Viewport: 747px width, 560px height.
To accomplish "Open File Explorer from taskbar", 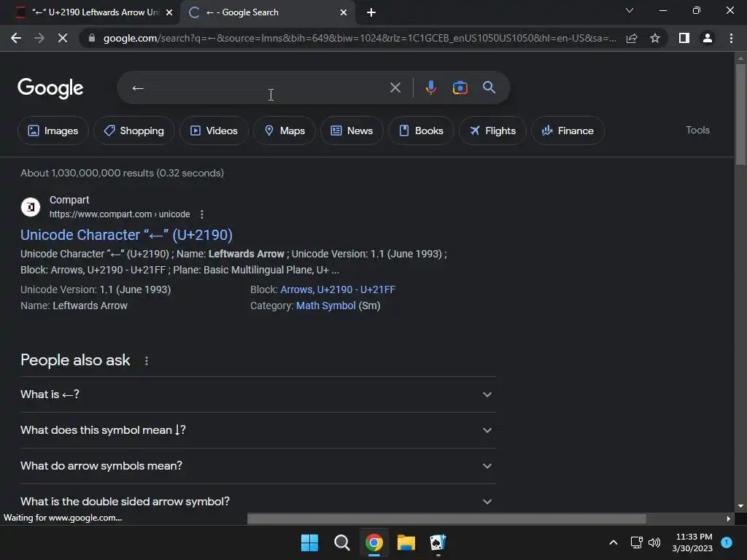I will coord(406,542).
